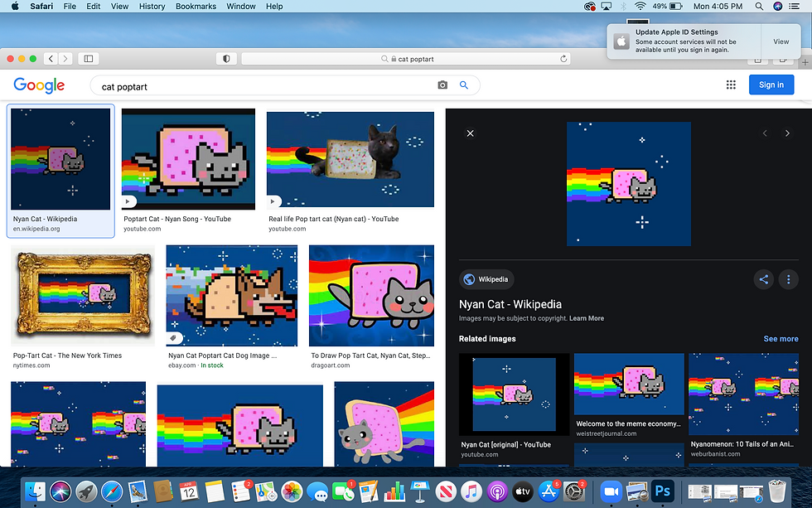This screenshot has height=508, width=812.
Task: Open the File menu
Action: pyautogui.click(x=70, y=6)
